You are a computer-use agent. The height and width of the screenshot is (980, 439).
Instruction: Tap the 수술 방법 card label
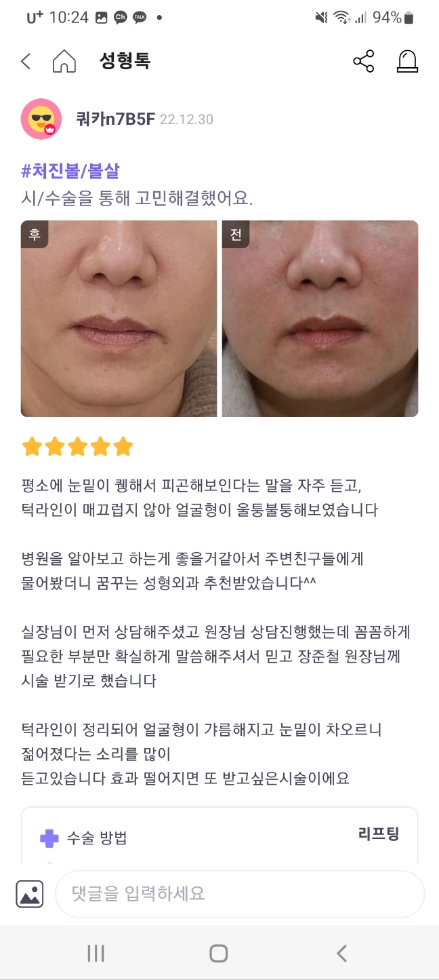[x=97, y=838]
